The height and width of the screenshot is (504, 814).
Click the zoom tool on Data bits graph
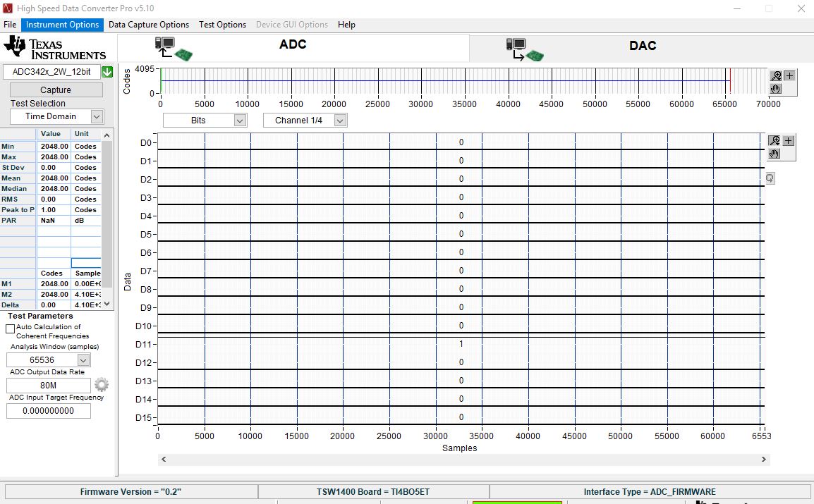774,140
